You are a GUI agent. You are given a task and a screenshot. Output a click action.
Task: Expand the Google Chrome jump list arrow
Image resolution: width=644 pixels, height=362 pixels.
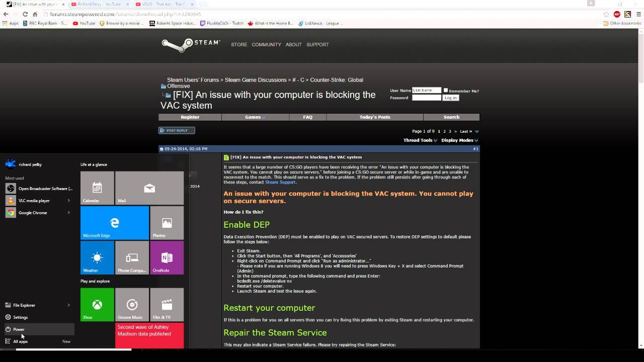(69, 213)
